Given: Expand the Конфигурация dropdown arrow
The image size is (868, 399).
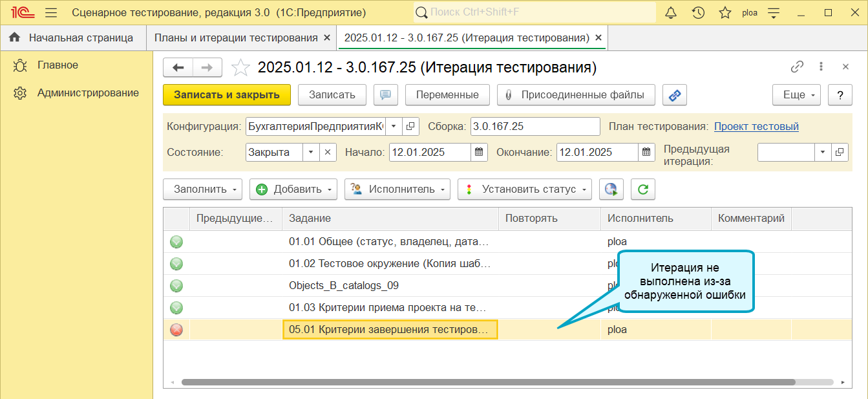Looking at the screenshot, I should pyautogui.click(x=394, y=126).
